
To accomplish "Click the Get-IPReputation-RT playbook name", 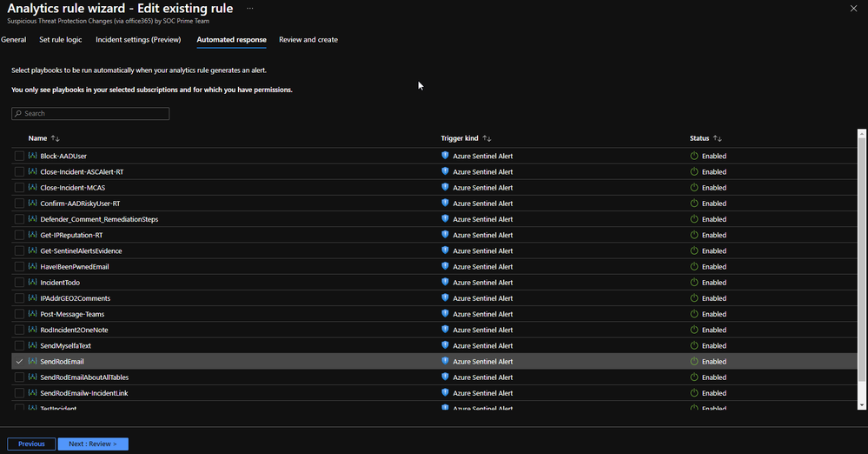I will 71,235.
